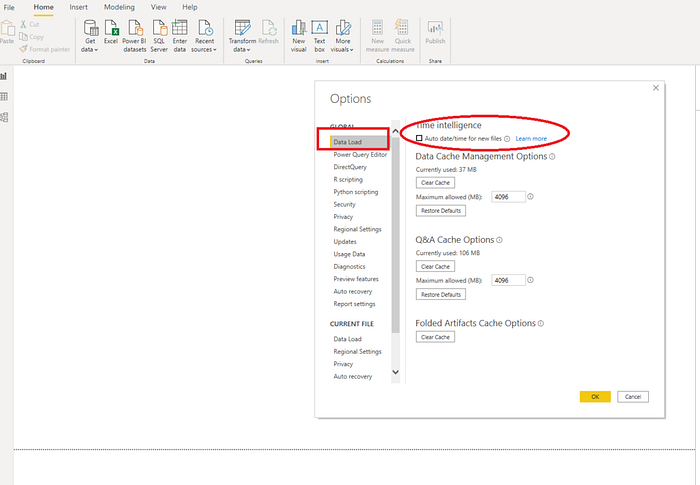Restore Defaults under Q&A Cache Options
Screen dimensions: 700x485
point(441,295)
